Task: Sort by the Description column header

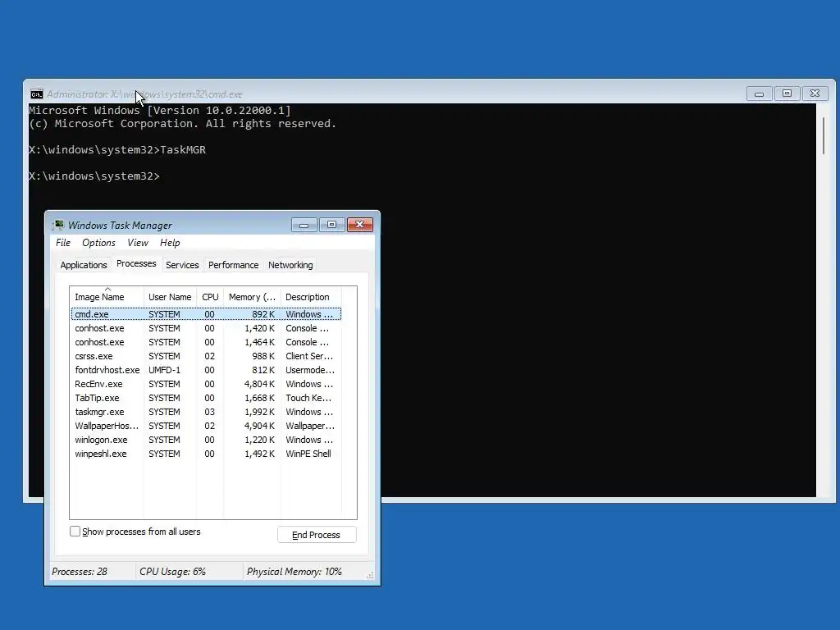Action: [x=311, y=297]
